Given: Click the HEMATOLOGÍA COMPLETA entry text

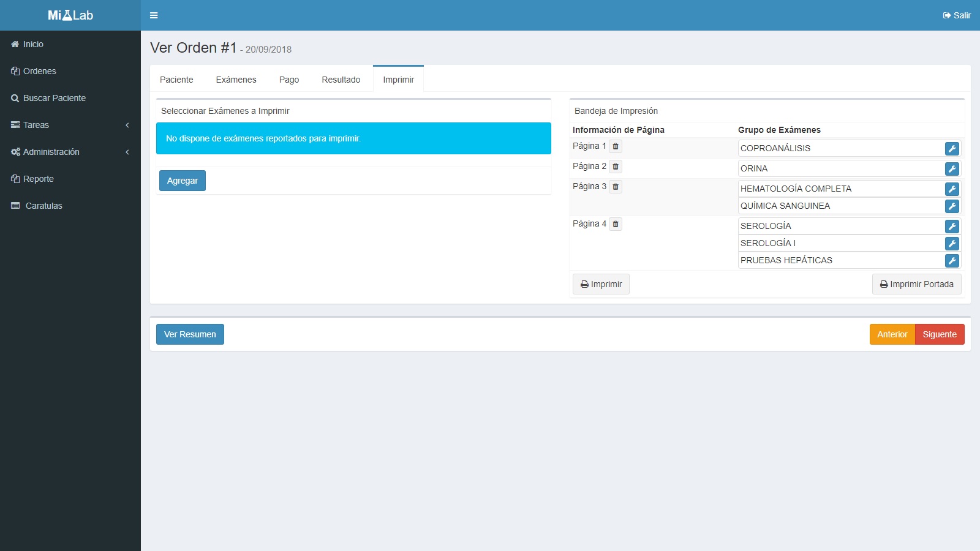Looking at the screenshot, I should click(796, 189).
